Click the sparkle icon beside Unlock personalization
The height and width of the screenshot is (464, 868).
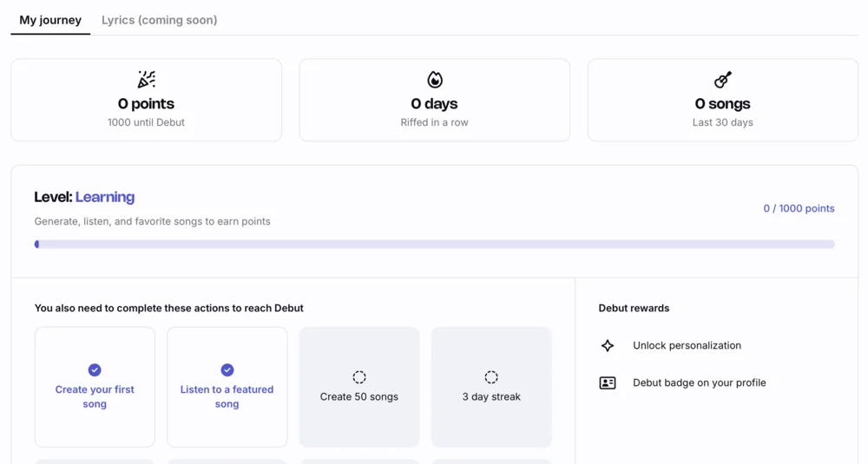point(608,345)
